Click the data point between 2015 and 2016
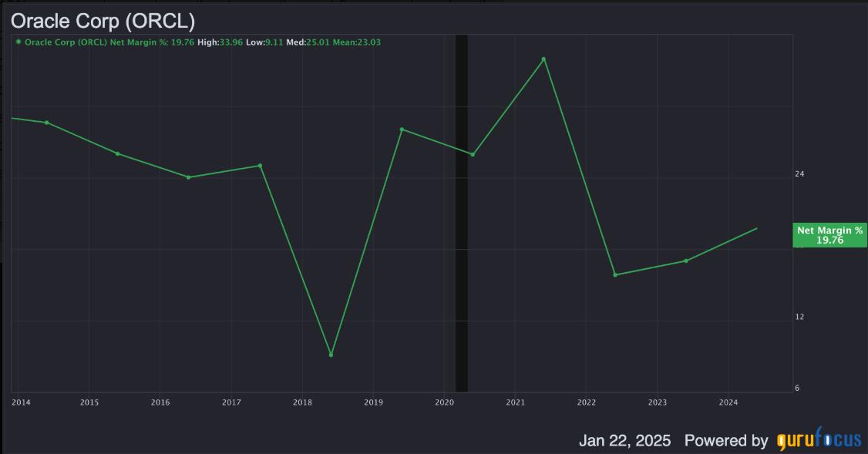The height and width of the screenshot is (454, 868). pos(118,153)
